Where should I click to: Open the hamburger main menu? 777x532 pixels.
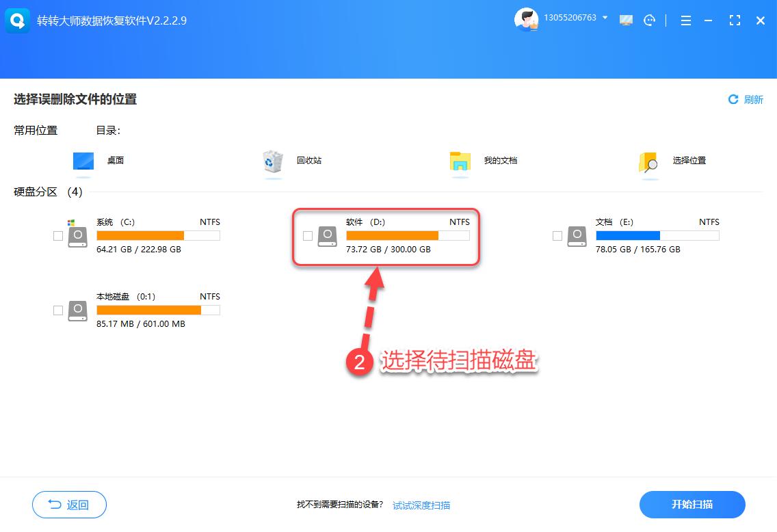tap(685, 21)
